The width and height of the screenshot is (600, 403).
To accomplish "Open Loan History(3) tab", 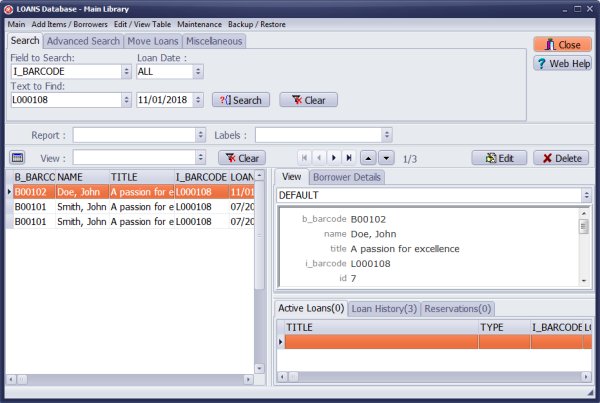I will (x=384, y=308).
